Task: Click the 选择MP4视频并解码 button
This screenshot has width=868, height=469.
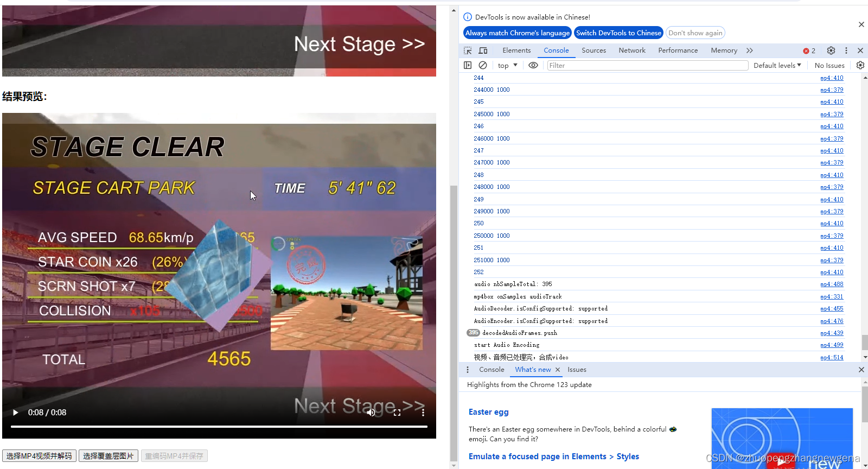Action: (x=39, y=456)
